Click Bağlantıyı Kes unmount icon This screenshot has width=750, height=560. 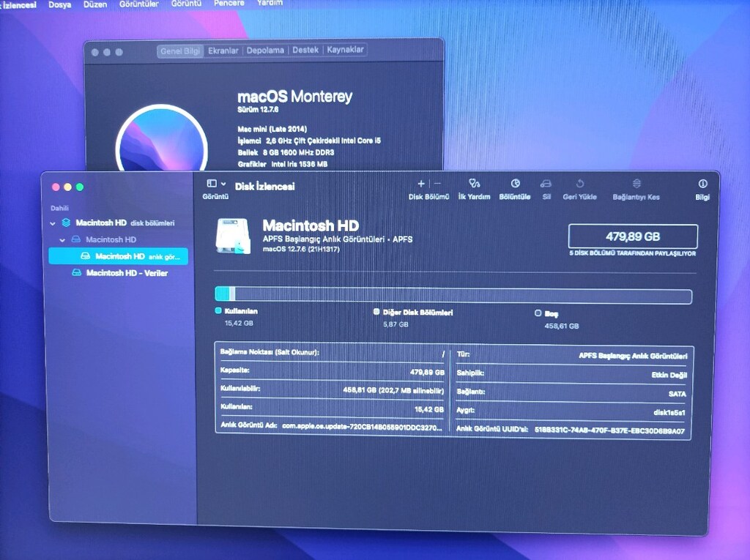point(636,184)
